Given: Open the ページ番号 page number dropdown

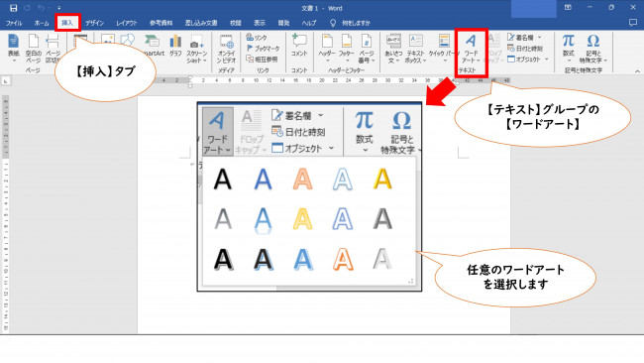Looking at the screenshot, I should (367, 49).
